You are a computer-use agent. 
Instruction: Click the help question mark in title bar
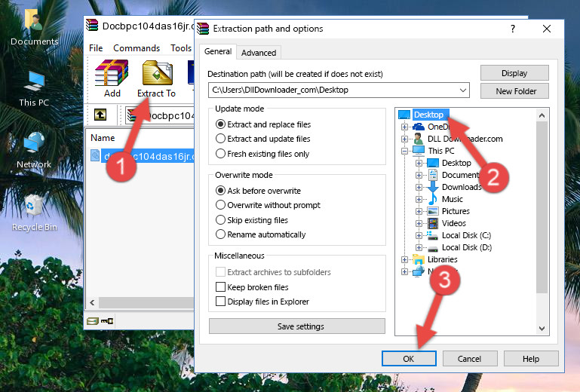[x=513, y=29]
